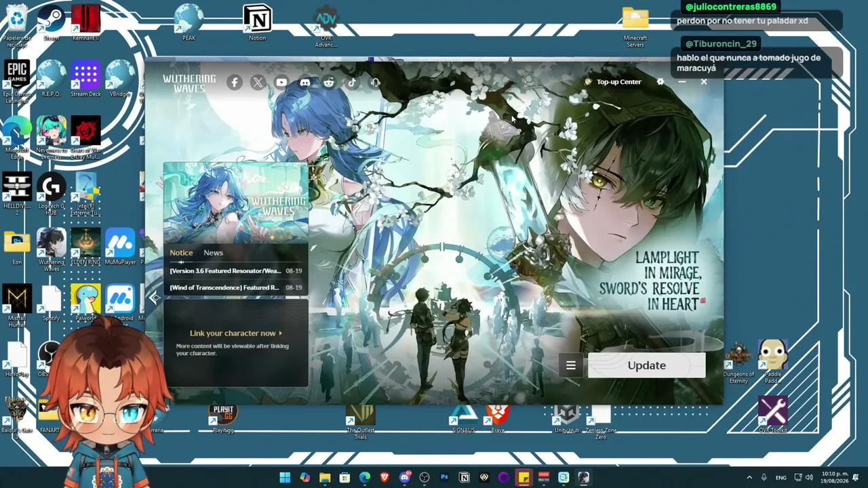The image size is (868, 488).
Task: Open the Wind of Transcendence notice
Action: (x=236, y=287)
